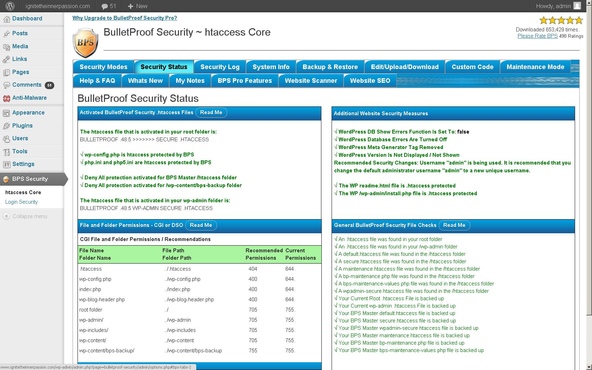Select the wp-config.php file name cell
This screenshot has height=370, width=592.
[95, 279]
